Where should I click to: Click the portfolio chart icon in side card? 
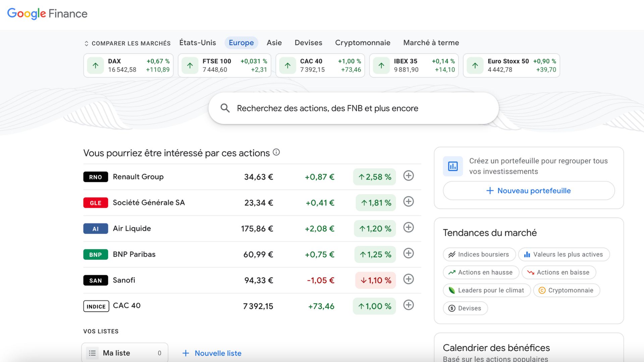click(x=452, y=166)
